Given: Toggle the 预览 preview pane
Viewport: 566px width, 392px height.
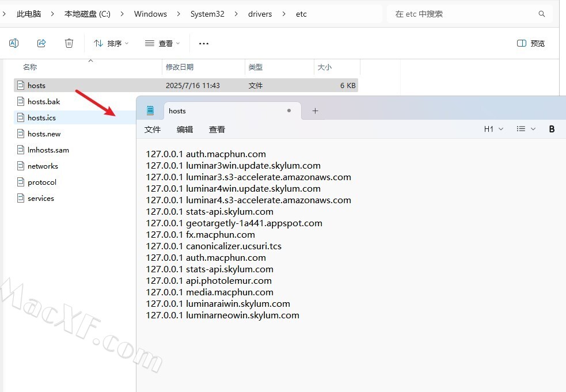Looking at the screenshot, I should pos(531,43).
